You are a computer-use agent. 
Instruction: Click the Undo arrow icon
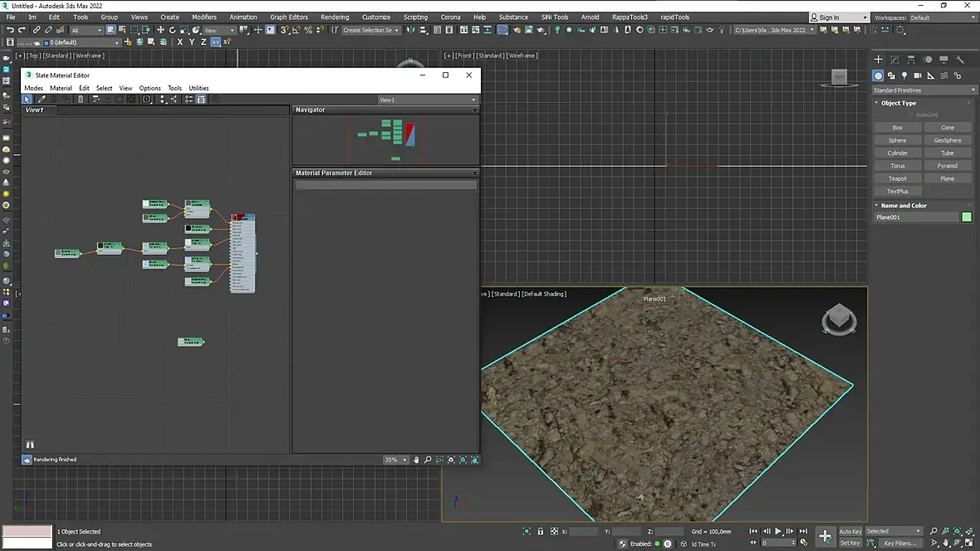[x=9, y=30]
